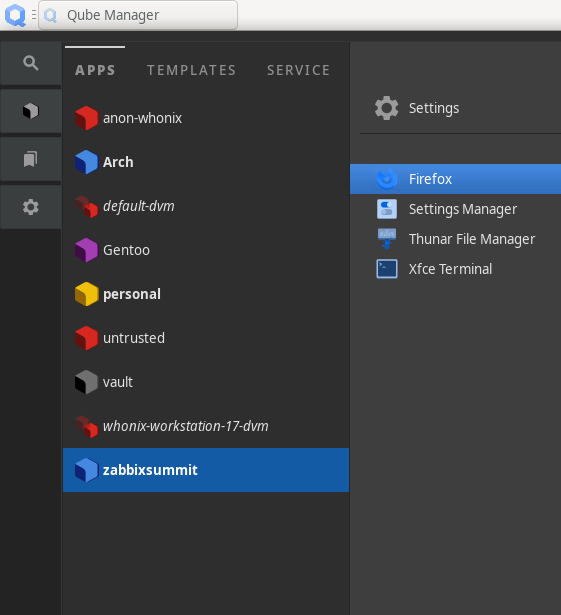
Task: Select the Arch qube name
Action: coord(118,162)
